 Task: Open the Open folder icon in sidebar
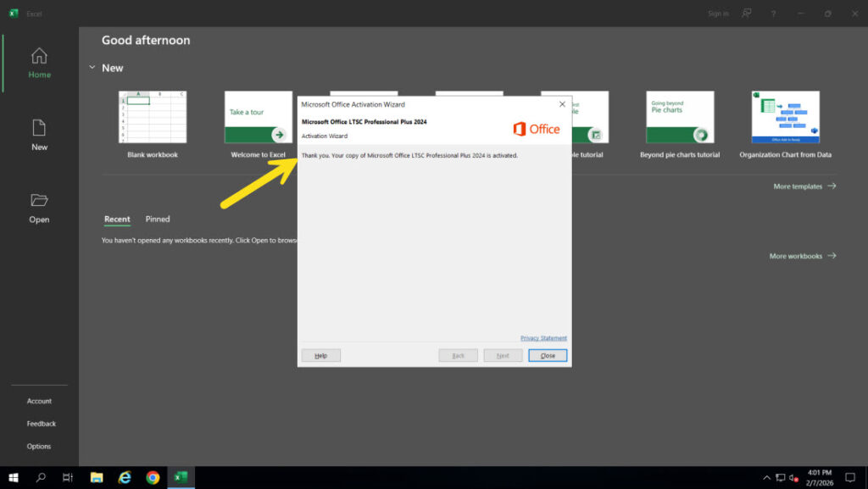(39, 200)
